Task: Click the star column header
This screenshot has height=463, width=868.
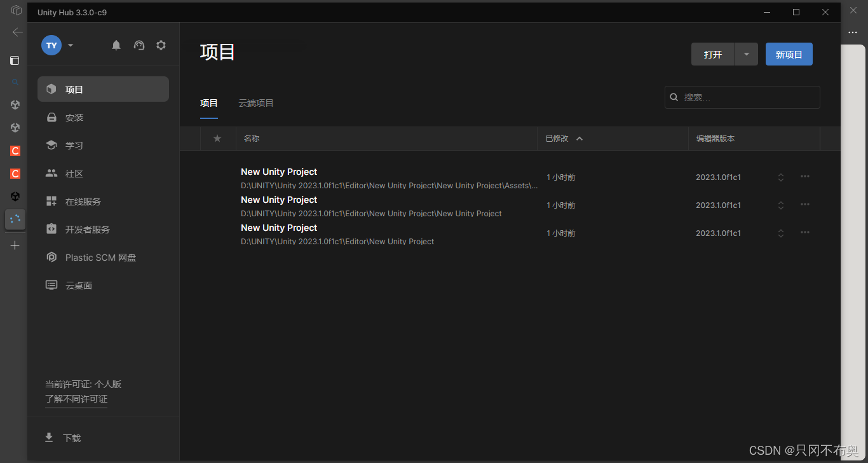Action: point(217,138)
